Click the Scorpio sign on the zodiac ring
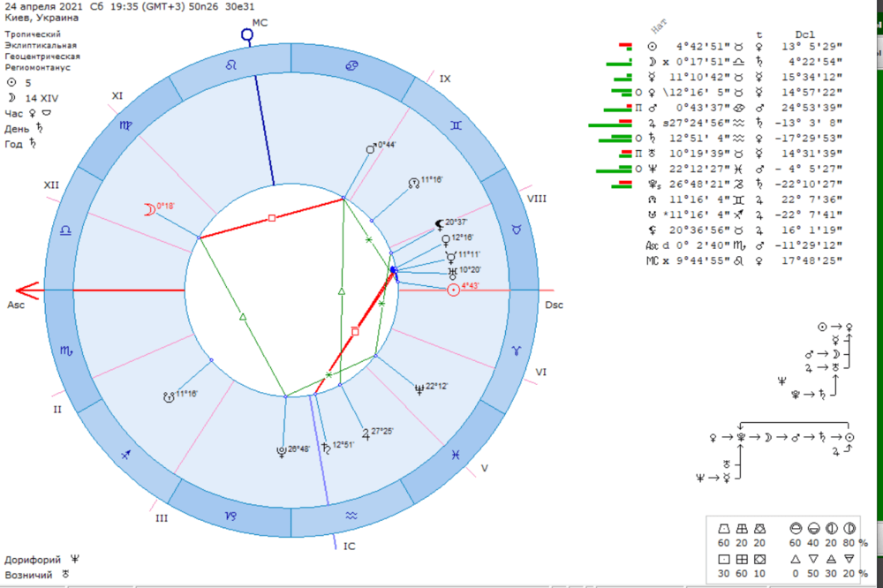The height and width of the screenshot is (588, 883). coord(66,351)
